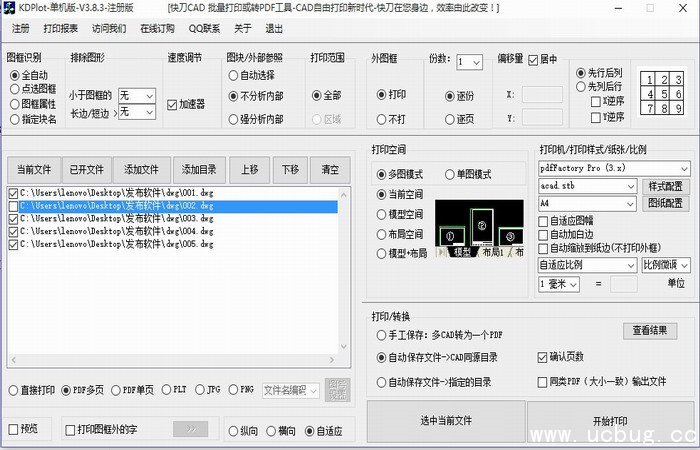Click the greyed 图档设置 button beside 文件名编码

338,390
